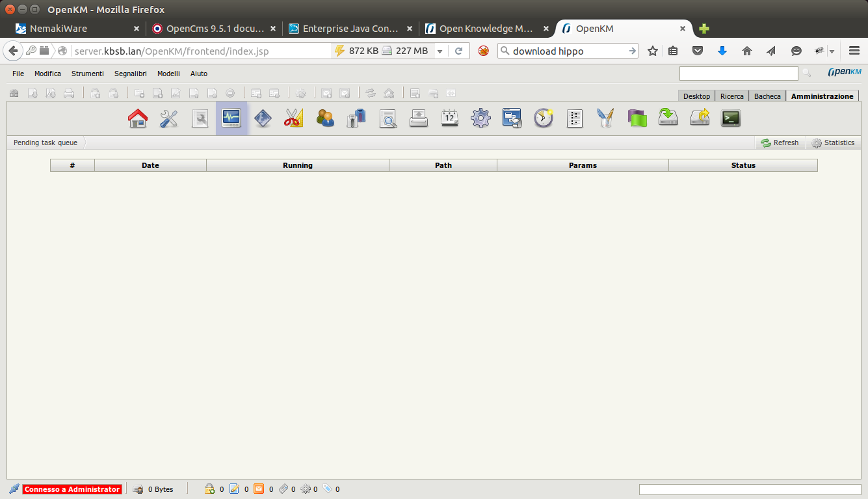The image size is (868, 499).
Task: Open the two-people users admin icon
Action: point(325,118)
